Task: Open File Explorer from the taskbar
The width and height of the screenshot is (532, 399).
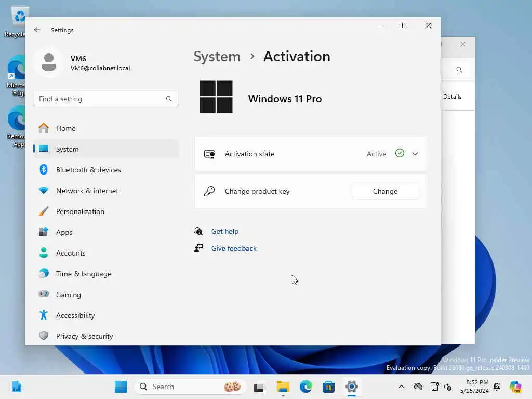Action: (283, 387)
